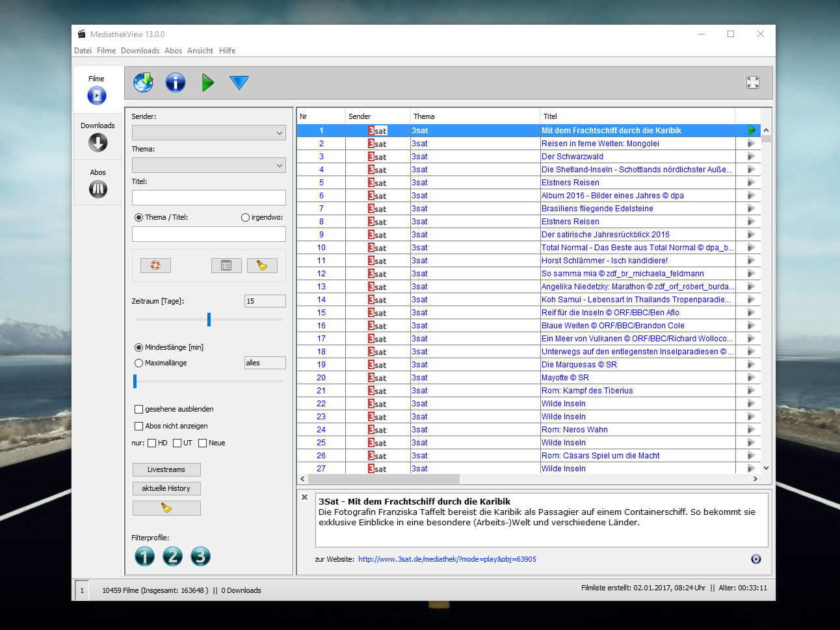Open the Datei menu
The image size is (840, 630).
point(83,51)
